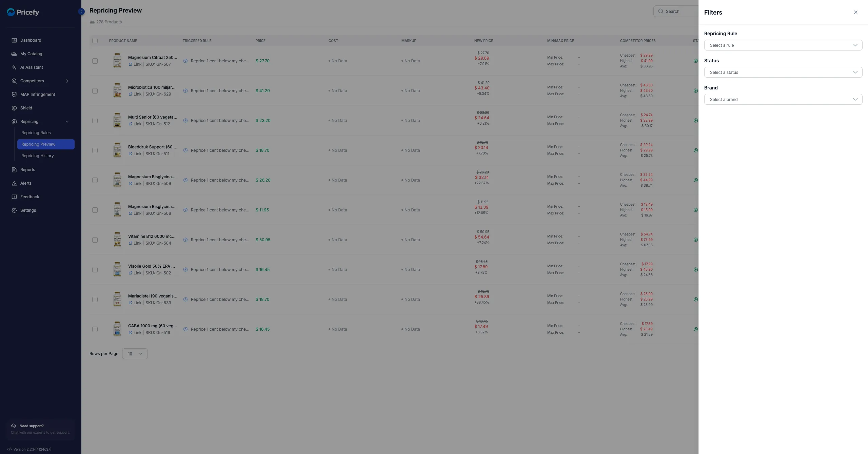Viewport: 868px width, 454px height.
Task: Click the Competitors magnifier icon
Action: 14,81
